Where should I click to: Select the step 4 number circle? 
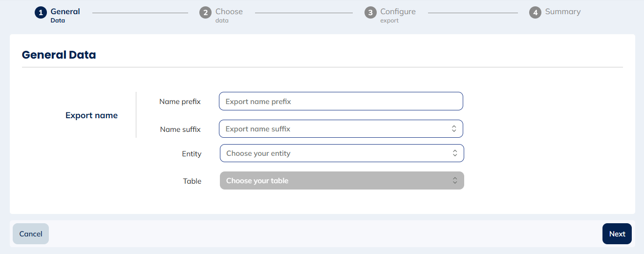tap(535, 13)
